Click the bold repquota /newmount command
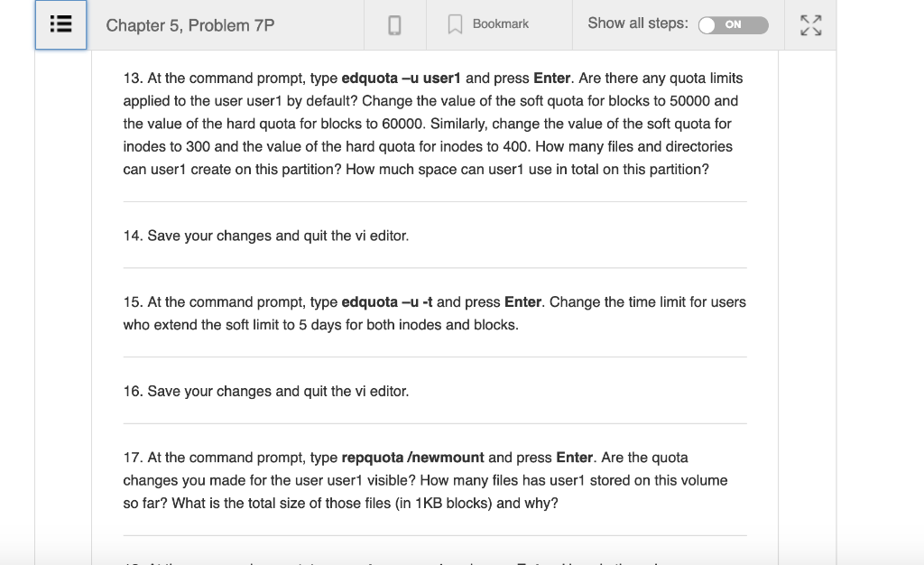The height and width of the screenshot is (565, 924). (x=412, y=458)
